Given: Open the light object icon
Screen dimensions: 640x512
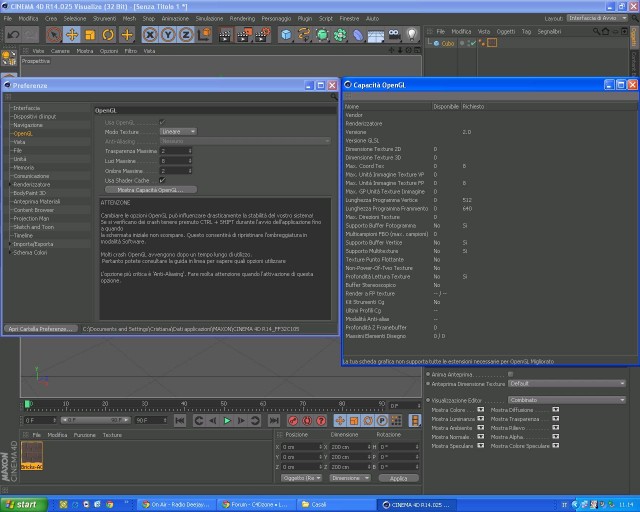Looking at the screenshot, I should pyautogui.click(x=412, y=35).
